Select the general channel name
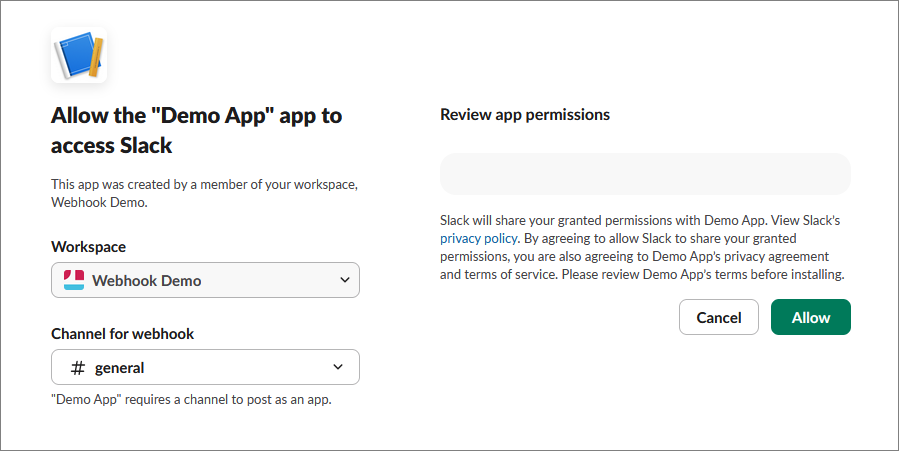Viewport: 899px width, 451px height. click(x=120, y=368)
